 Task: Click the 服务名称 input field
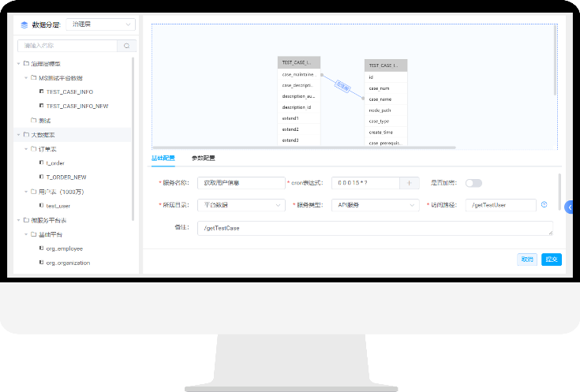241,183
